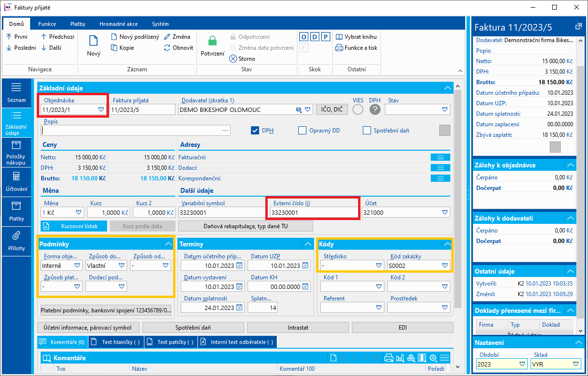Open billing address Fakturační details
588x376 pixels.
(440, 157)
